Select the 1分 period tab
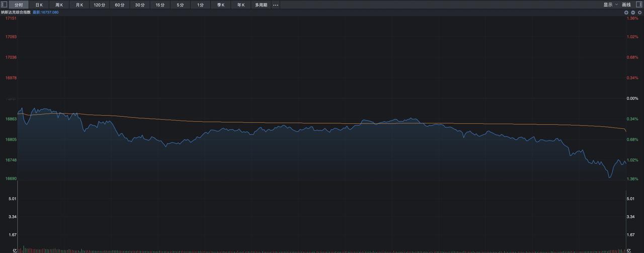 [x=200, y=5]
